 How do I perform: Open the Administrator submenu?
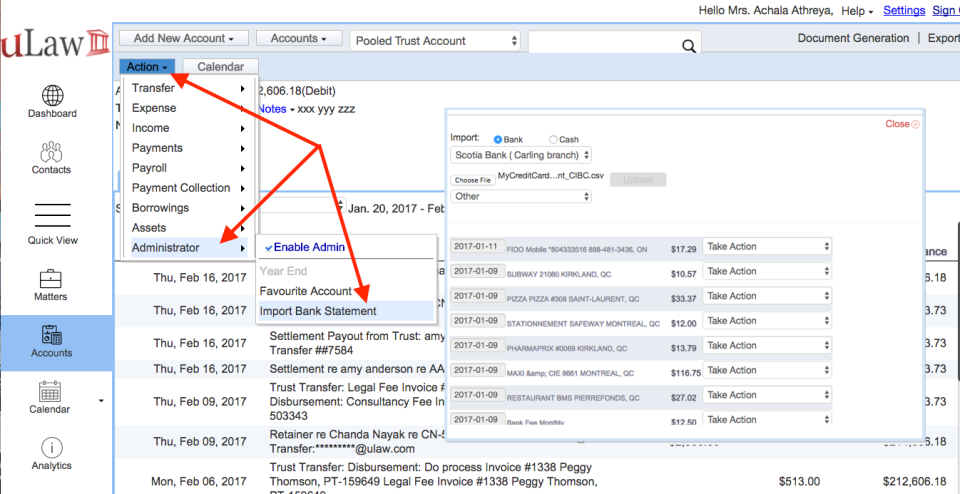189,248
